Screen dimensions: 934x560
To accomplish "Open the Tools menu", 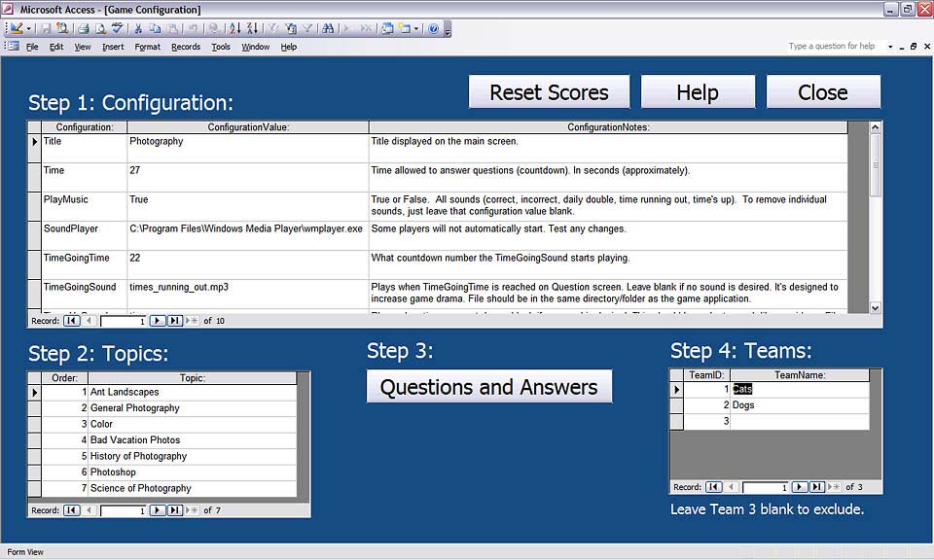I will tap(221, 47).
